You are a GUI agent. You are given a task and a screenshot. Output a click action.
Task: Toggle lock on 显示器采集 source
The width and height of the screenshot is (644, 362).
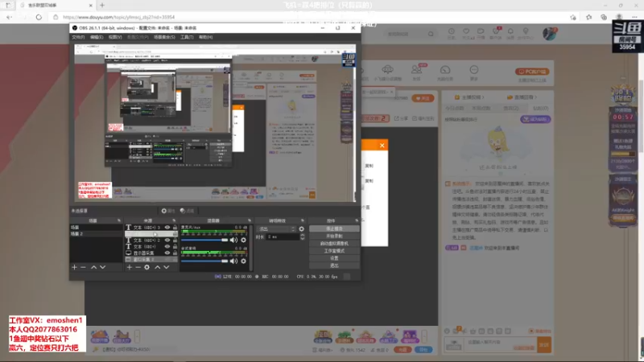click(175, 253)
